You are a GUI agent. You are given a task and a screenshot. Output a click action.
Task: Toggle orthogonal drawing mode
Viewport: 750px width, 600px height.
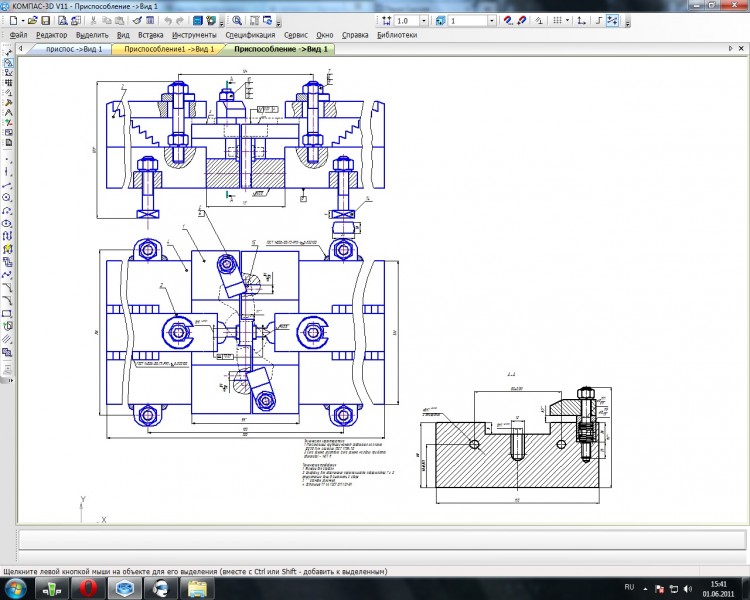click(x=599, y=21)
